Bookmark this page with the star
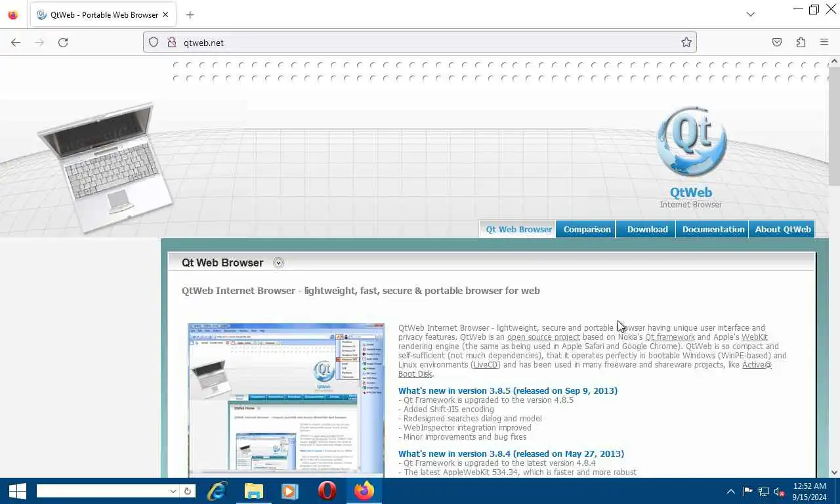 (x=686, y=42)
